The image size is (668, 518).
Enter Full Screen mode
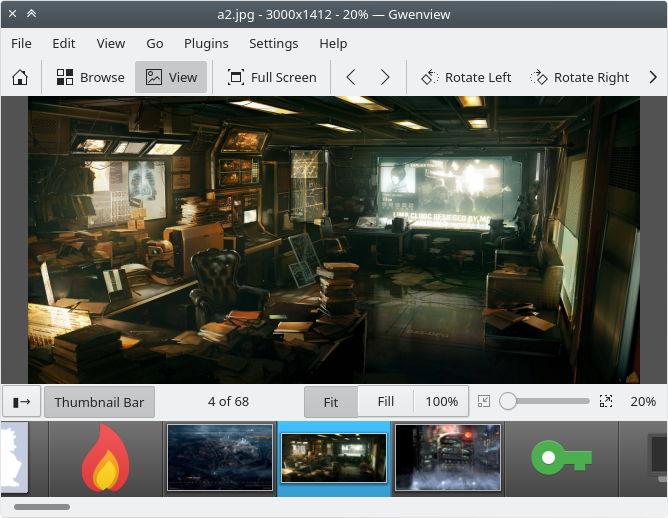coord(272,77)
